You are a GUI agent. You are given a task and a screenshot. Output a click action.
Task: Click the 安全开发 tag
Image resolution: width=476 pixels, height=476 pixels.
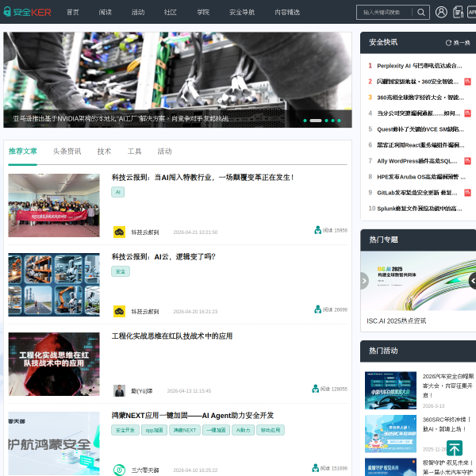125,430
